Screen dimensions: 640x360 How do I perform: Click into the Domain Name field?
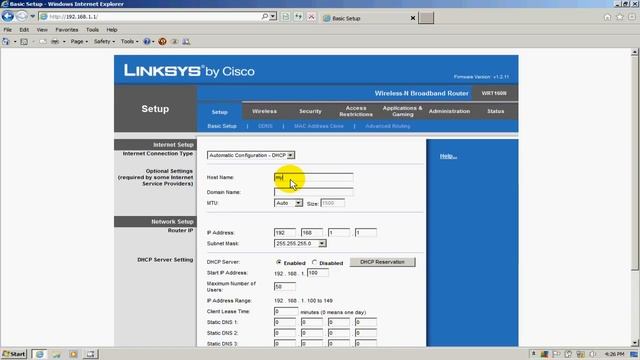(x=313, y=192)
